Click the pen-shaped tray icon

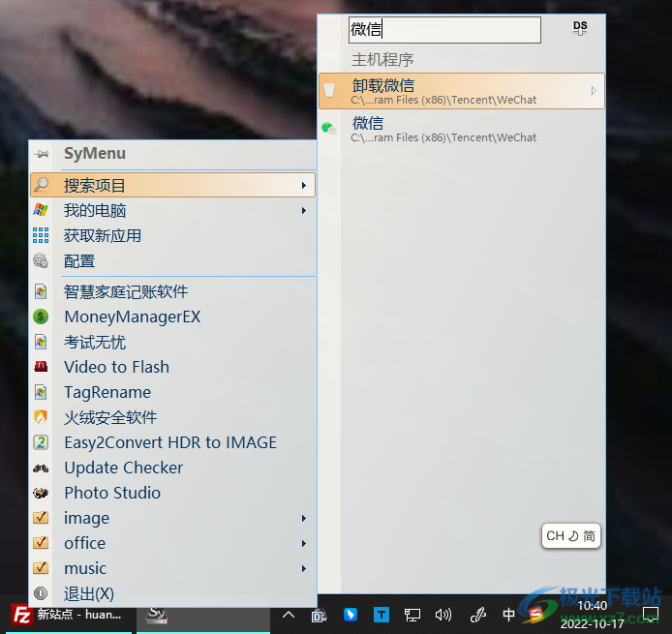tap(477, 616)
